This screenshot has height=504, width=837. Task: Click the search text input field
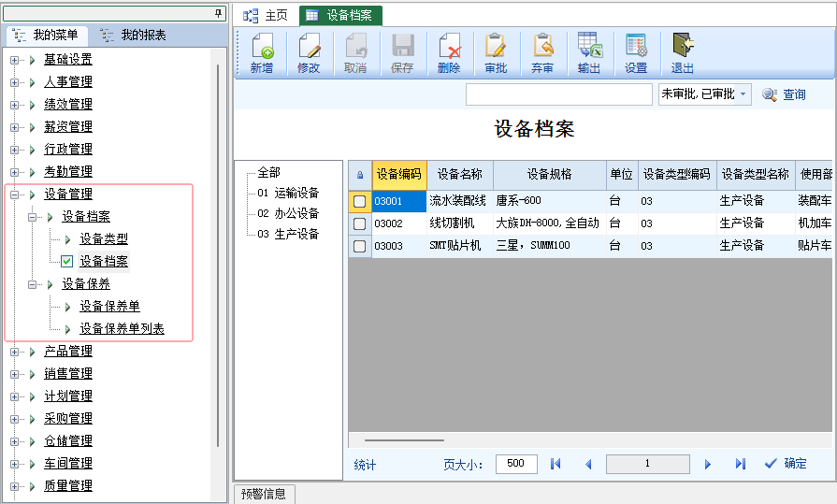(559, 94)
